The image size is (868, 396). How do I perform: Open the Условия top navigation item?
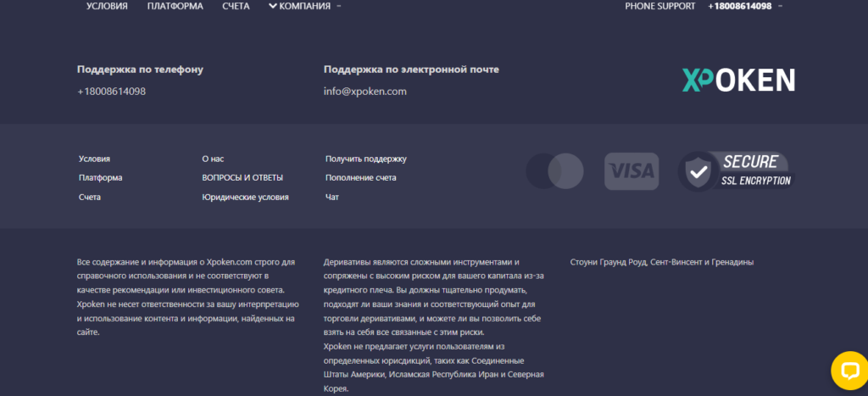point(107,6)
